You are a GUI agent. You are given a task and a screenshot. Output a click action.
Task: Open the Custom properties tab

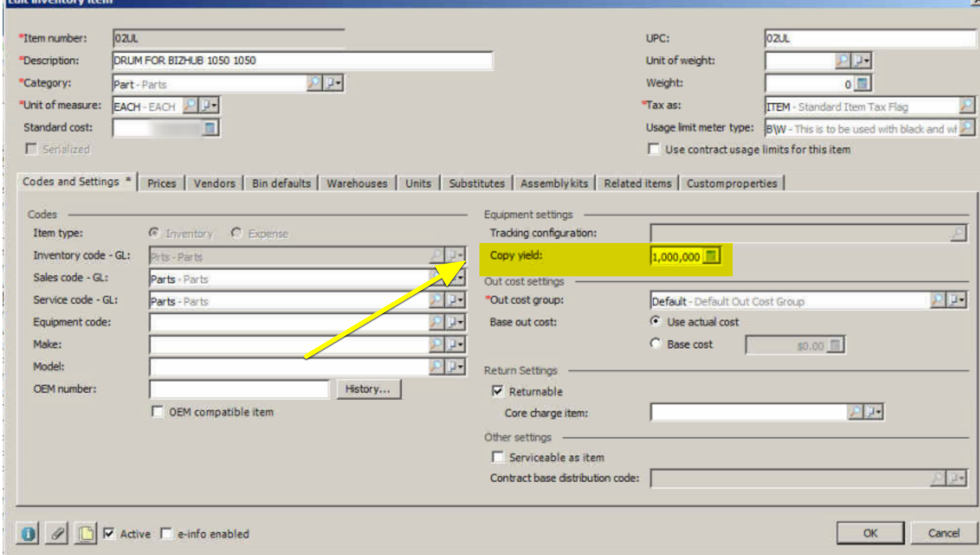[x=732, y=183]
